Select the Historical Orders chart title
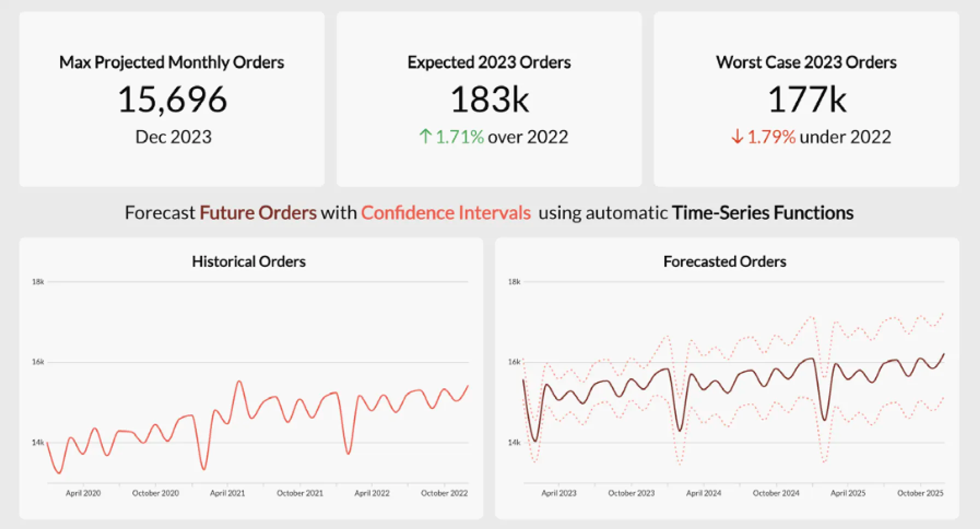This screenshot has height=529, width=980. (248, 261)
